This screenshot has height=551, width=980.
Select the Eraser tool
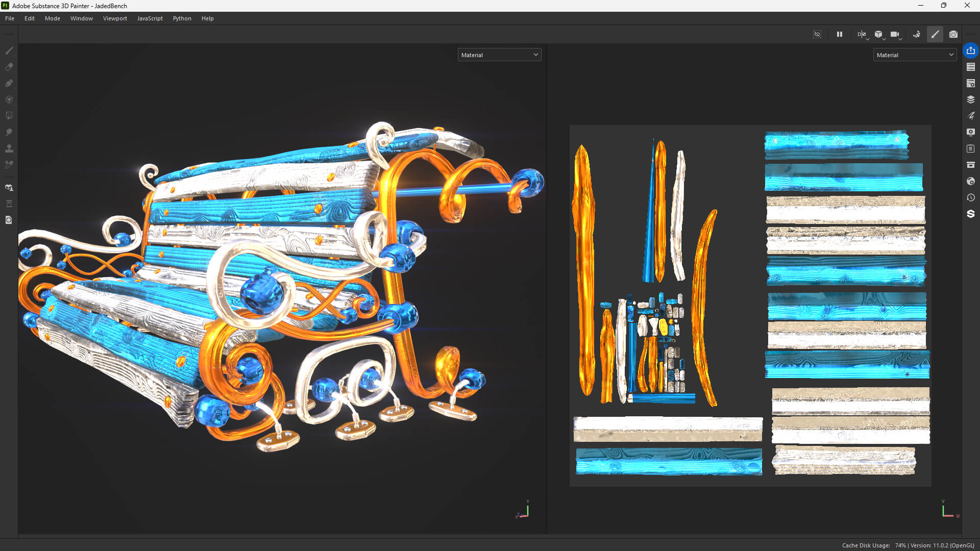point(9,67)
